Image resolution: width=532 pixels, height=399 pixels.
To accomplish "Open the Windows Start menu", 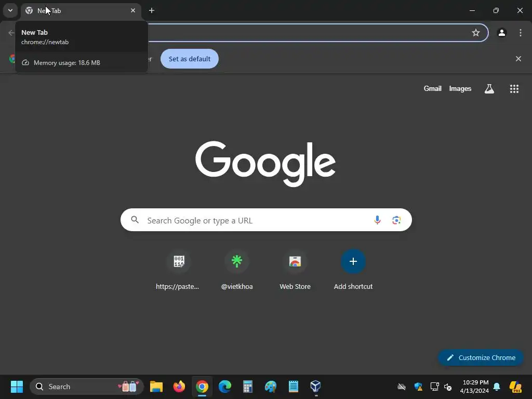I will tap(17, 387).
